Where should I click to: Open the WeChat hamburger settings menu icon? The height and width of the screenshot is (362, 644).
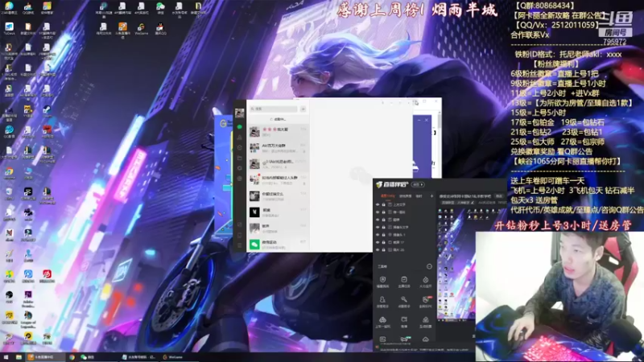tap(239, 245)
